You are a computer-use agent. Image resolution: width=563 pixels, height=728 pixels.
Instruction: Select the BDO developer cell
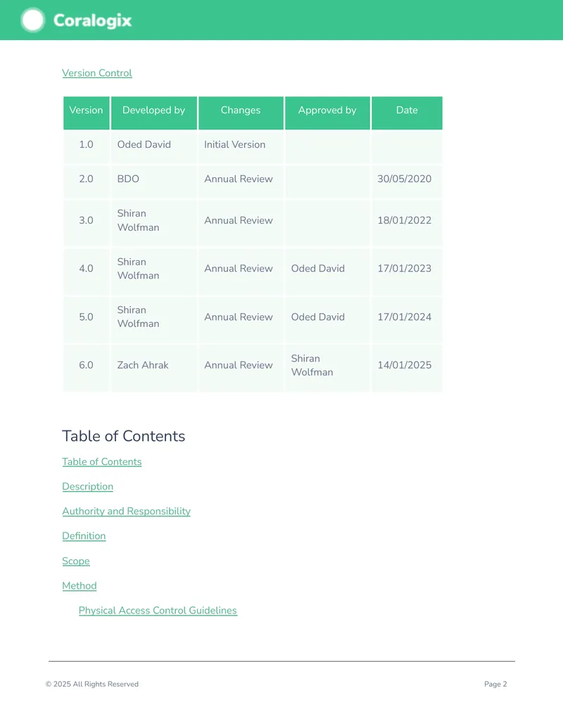point(153,179)
